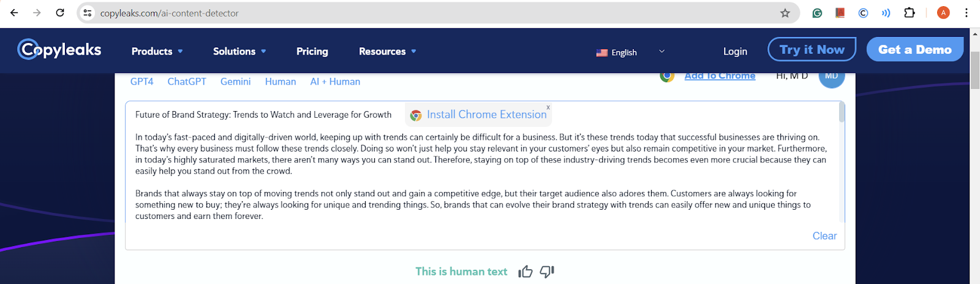The height and width of the screenshot is (284, 980).
Task: Open the Extensions puzzle menu
Action: 910,13
